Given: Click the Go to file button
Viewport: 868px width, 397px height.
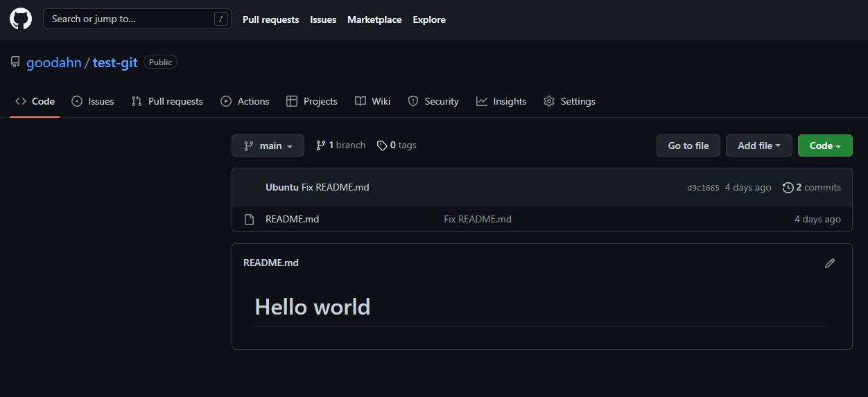Looking at the screenshot, I should (x=688, y=145).
